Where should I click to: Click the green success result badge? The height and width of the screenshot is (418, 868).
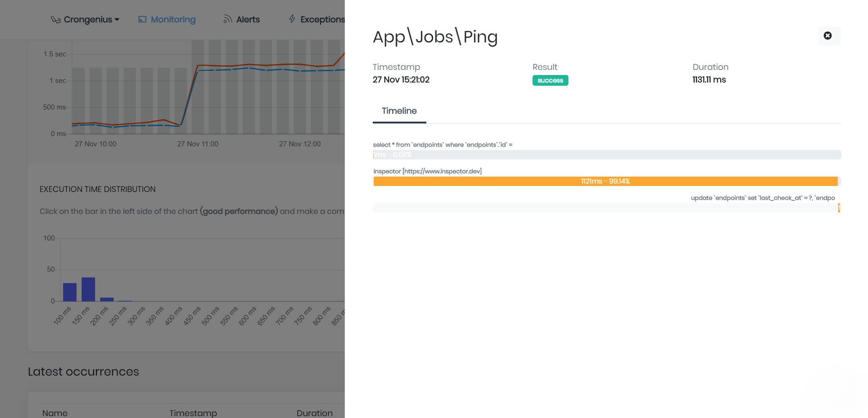point(550,81)
